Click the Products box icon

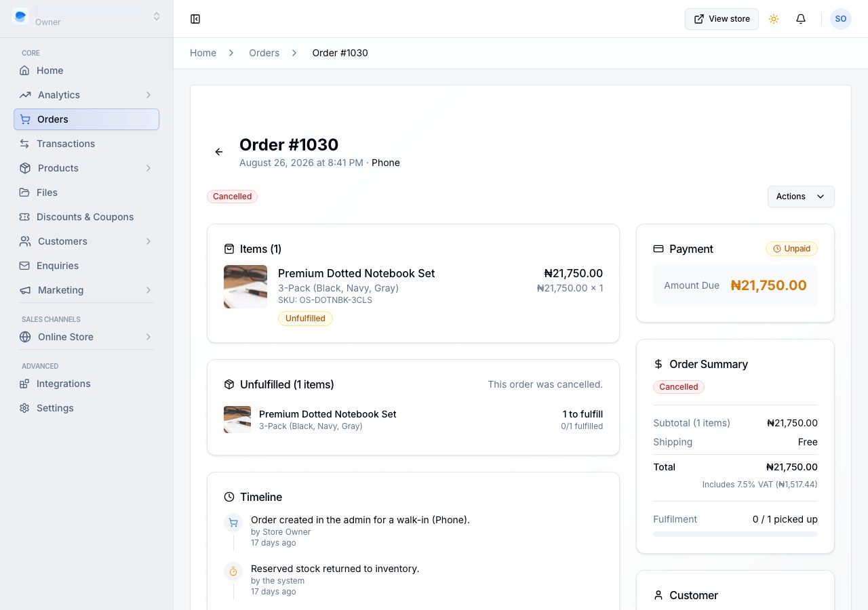[x=25, y=168]
